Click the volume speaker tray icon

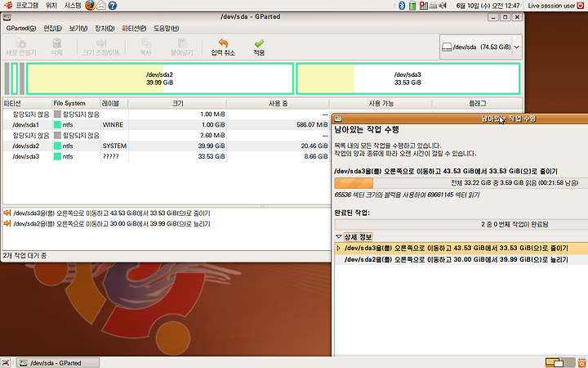[443, 6]
